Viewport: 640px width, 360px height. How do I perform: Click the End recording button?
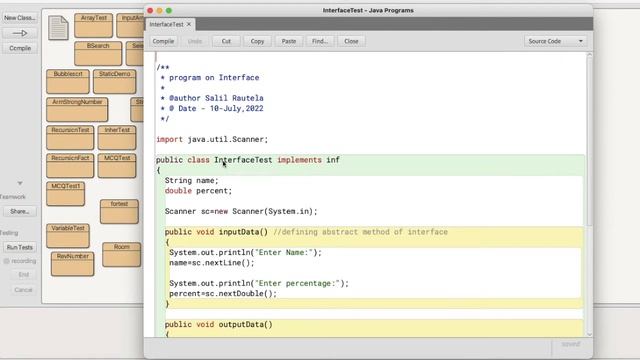coord(23,275)
